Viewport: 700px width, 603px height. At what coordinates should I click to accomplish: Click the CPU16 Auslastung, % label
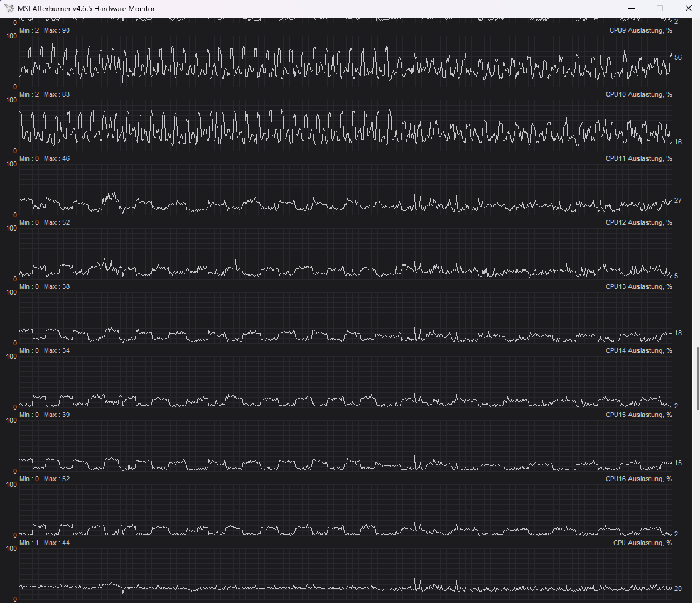639,479
